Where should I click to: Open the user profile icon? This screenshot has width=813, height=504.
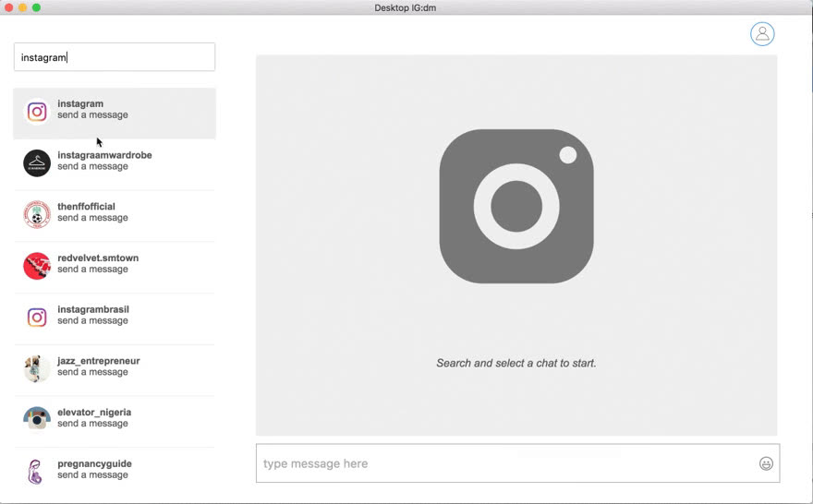762,34
